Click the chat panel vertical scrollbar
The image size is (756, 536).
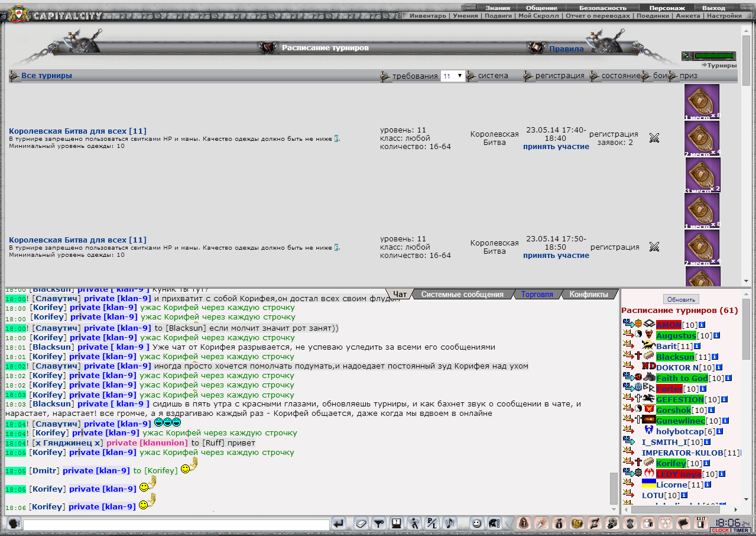614,487
